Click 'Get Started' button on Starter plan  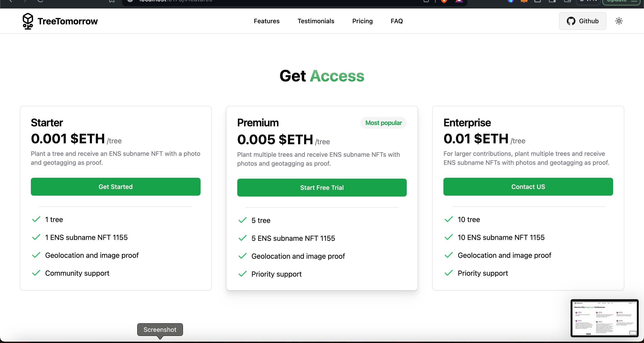[115, 187]
